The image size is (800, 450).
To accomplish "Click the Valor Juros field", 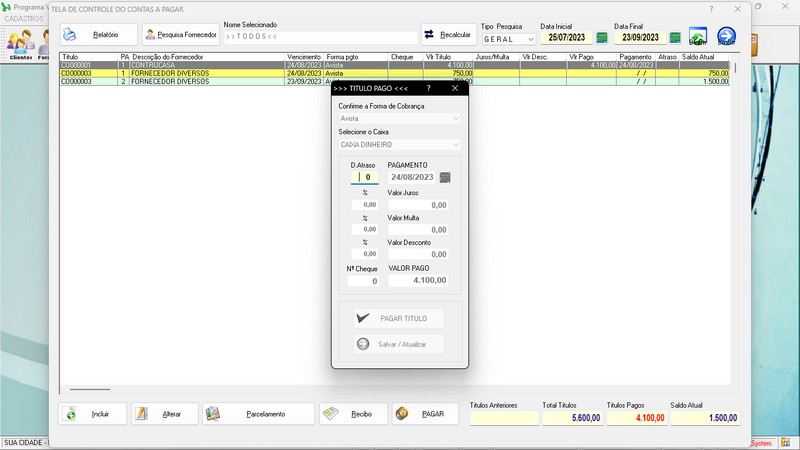I will pyautogui.click(x=418, y=205).
